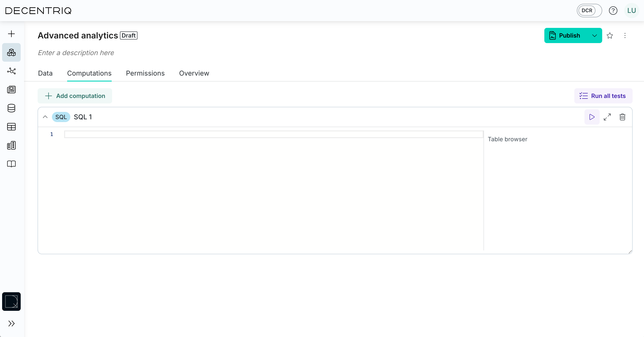The width and height of the screenshot is (644, 337).
Task: Open the tables sidebar icon
Action: pos(11,127)
